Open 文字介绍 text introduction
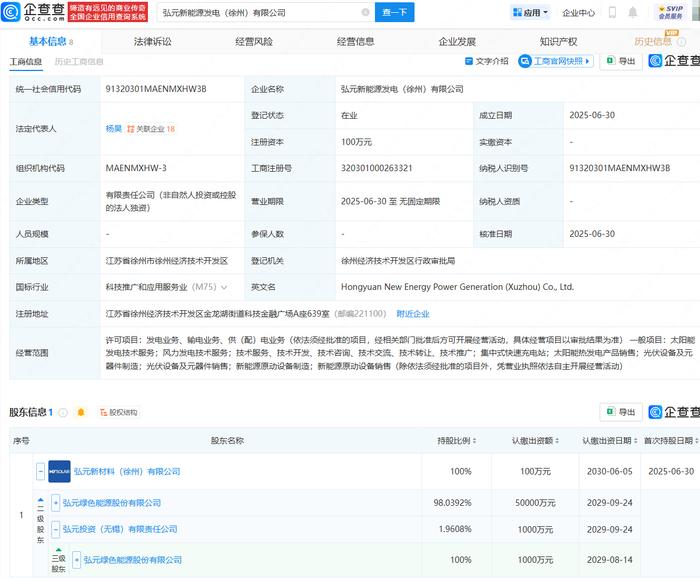This screenshot has width=700, height=578. [487, 61]
